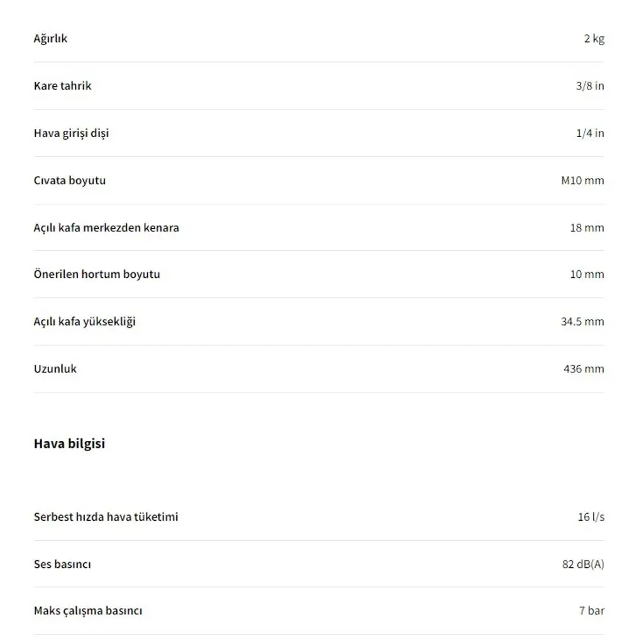Click the Cıvata boyutu label
The height and width of the screenshot is (644, 644).
(69, 180)
